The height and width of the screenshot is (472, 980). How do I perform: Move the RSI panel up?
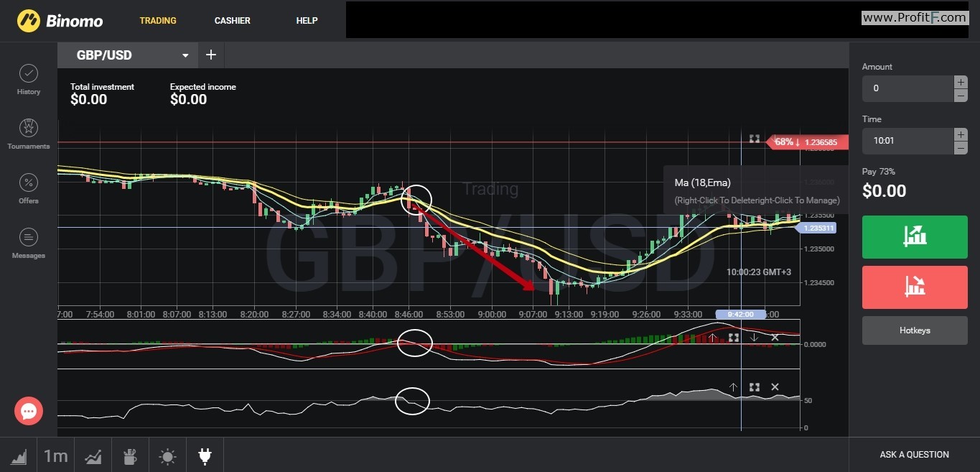(x=733, y=387)
